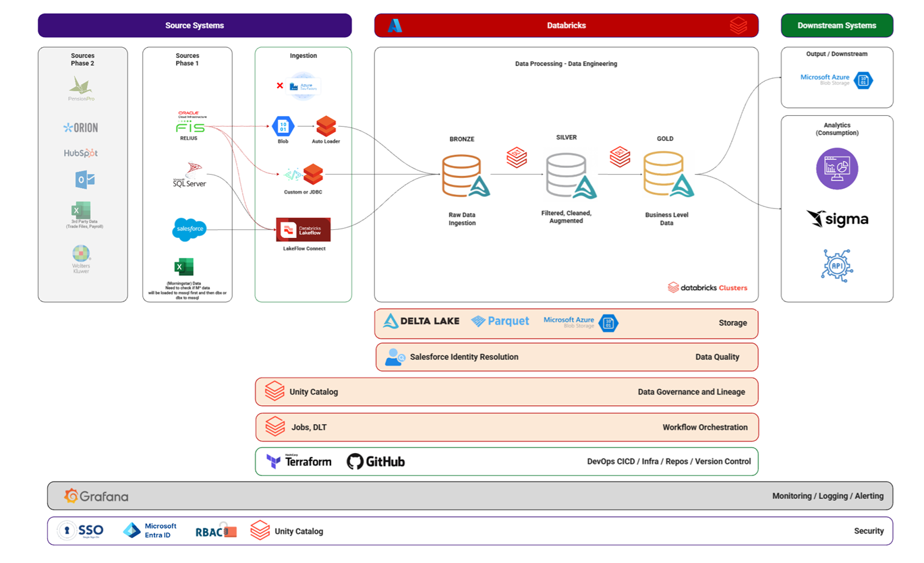The width and height of the screenshot is (924, 563).
Task: Click the "Storage" row label
Action: [x=732, y=323]
